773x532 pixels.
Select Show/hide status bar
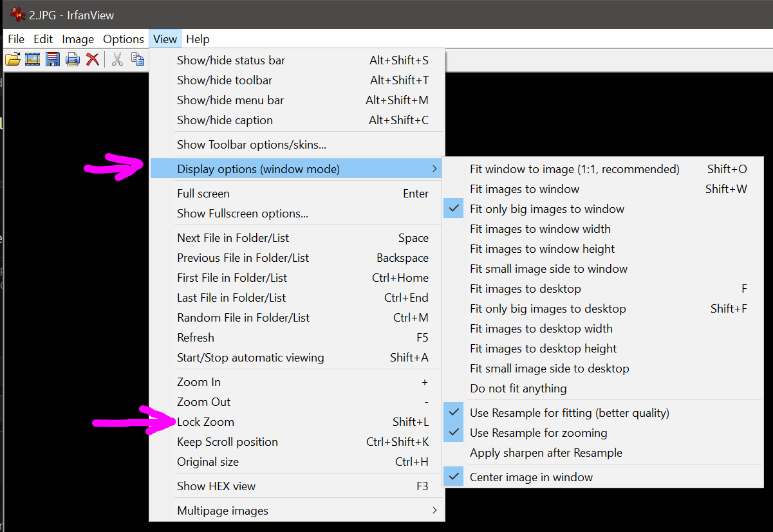coord(297,60)
